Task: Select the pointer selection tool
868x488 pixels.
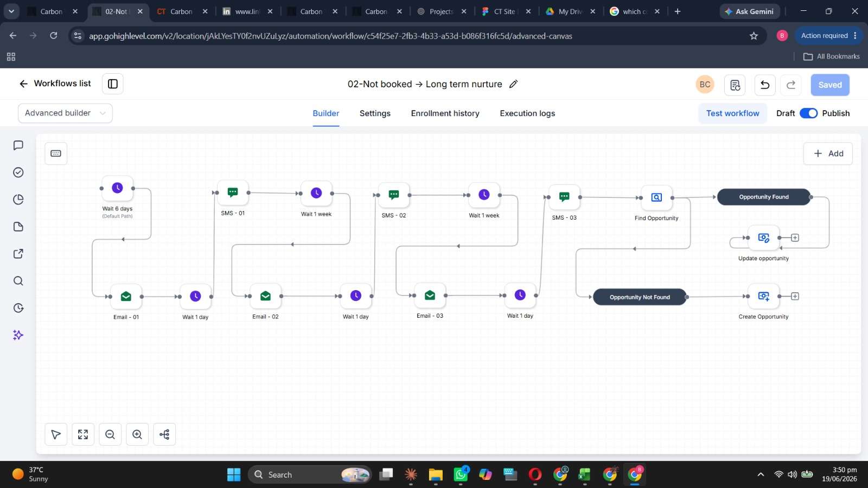Action: (56, 434)
